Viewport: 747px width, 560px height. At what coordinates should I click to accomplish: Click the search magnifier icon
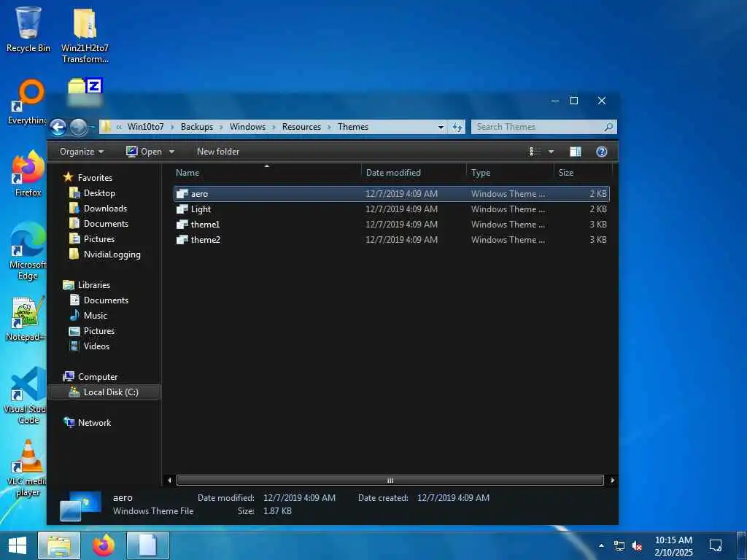pos(608,127)
